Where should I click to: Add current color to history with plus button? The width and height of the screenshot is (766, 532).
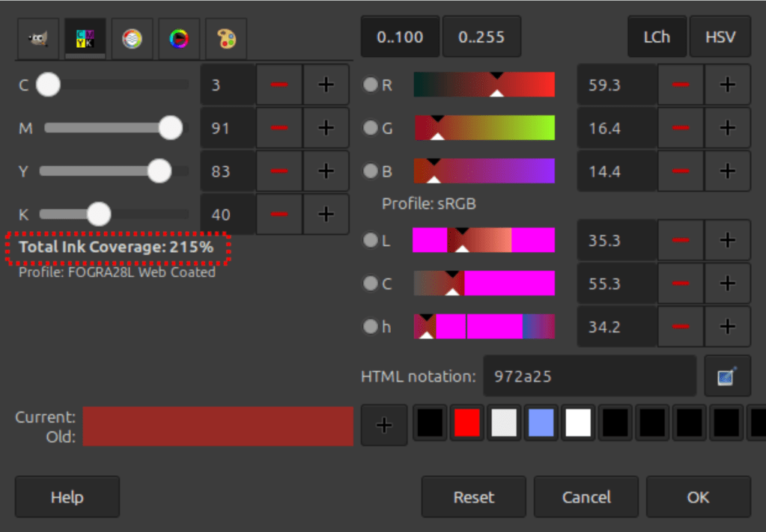coord(384,424)
